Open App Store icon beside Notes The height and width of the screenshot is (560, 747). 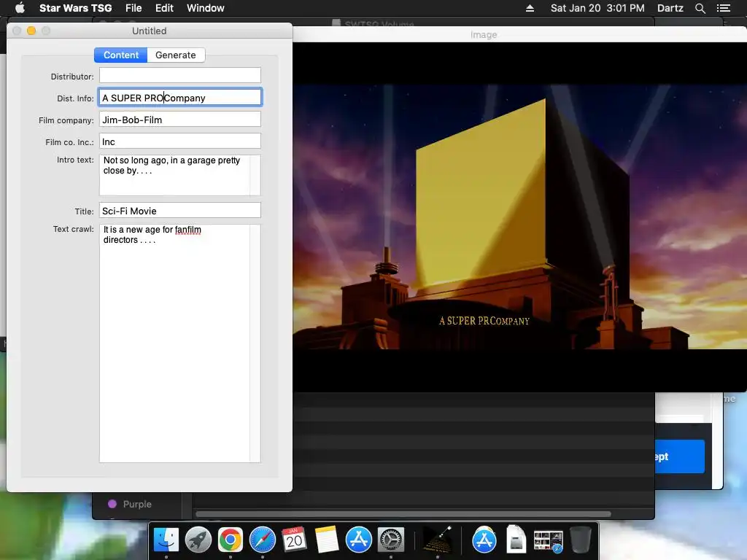pyautogui.click(x=358, y=540)
